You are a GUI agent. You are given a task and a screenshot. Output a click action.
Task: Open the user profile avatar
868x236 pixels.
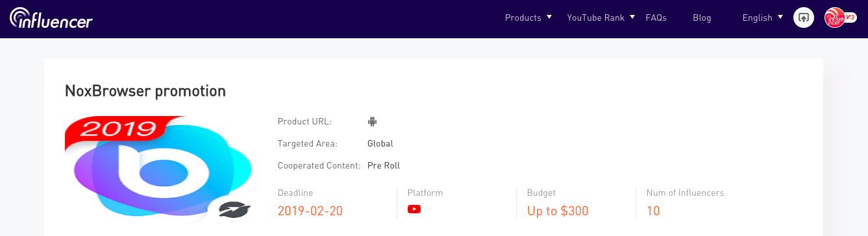(x=836, y=18)
